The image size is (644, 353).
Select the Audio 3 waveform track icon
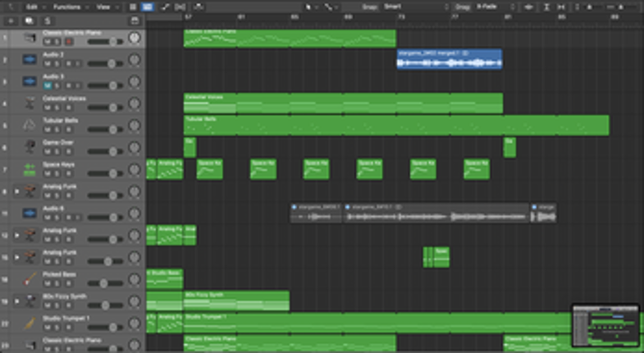click(30, 82)
